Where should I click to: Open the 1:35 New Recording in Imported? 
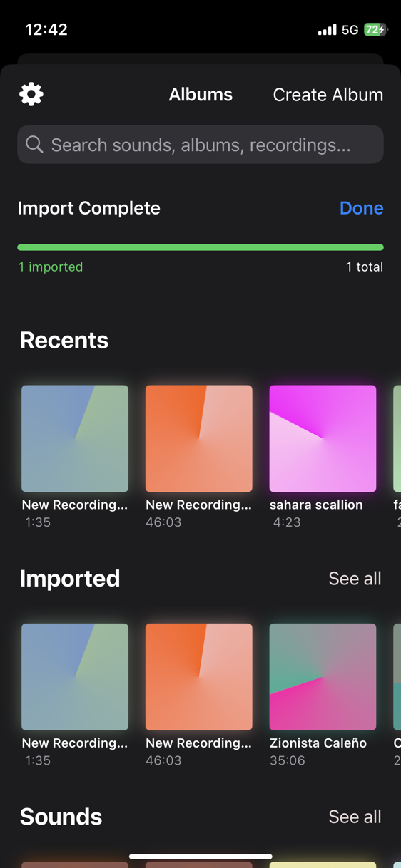pos(75,677)
